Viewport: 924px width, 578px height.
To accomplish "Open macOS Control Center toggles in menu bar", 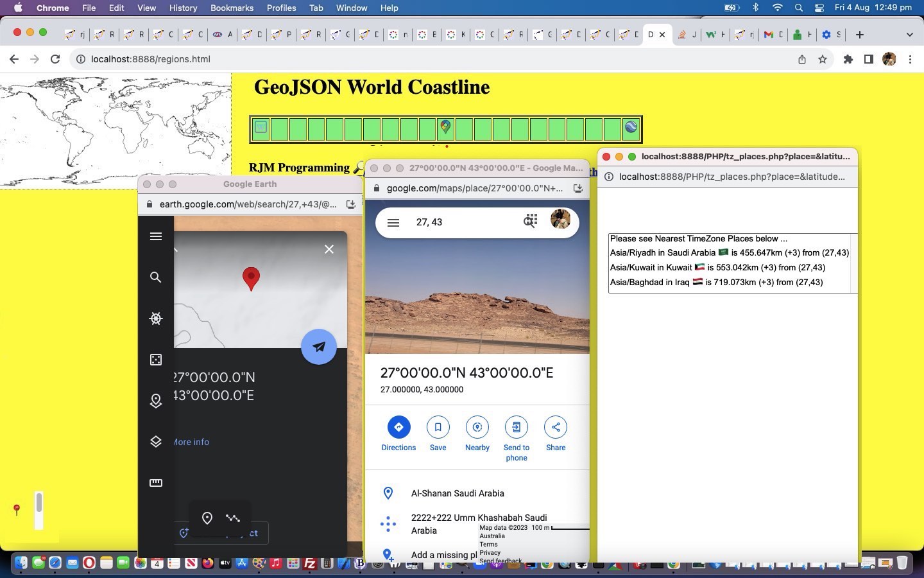I will (819, 8).
